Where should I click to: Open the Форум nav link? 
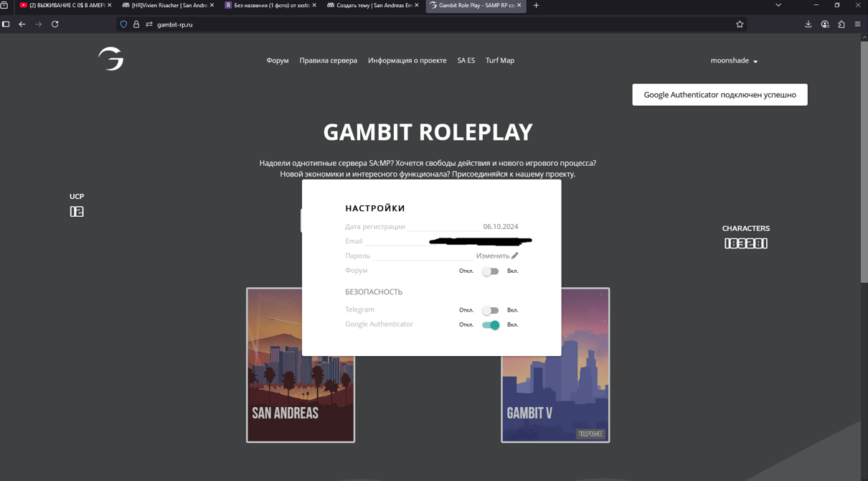point(278,60)
